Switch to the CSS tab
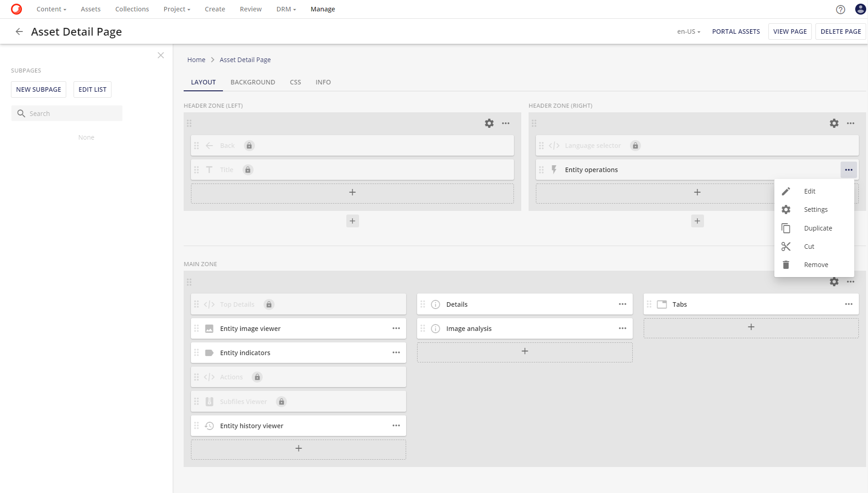This screenshot has width=868, height=493. 295,82
